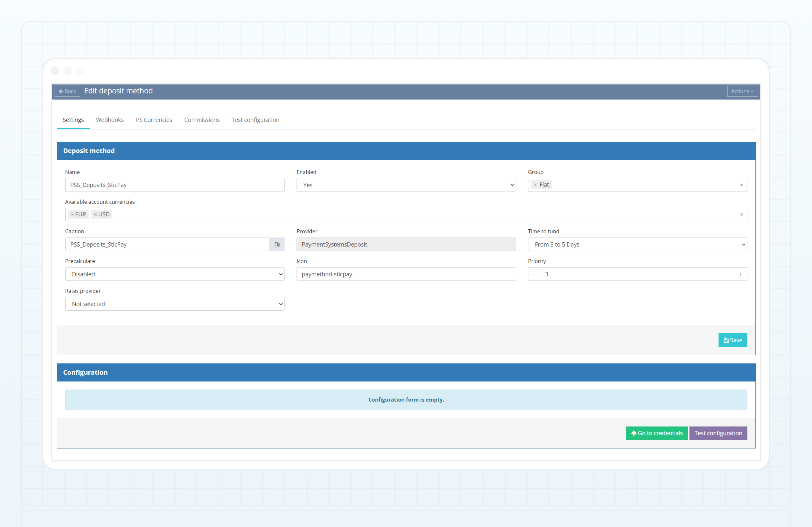Decrease Priority with minus button
The image size is (812, 527).
point(534,274)
